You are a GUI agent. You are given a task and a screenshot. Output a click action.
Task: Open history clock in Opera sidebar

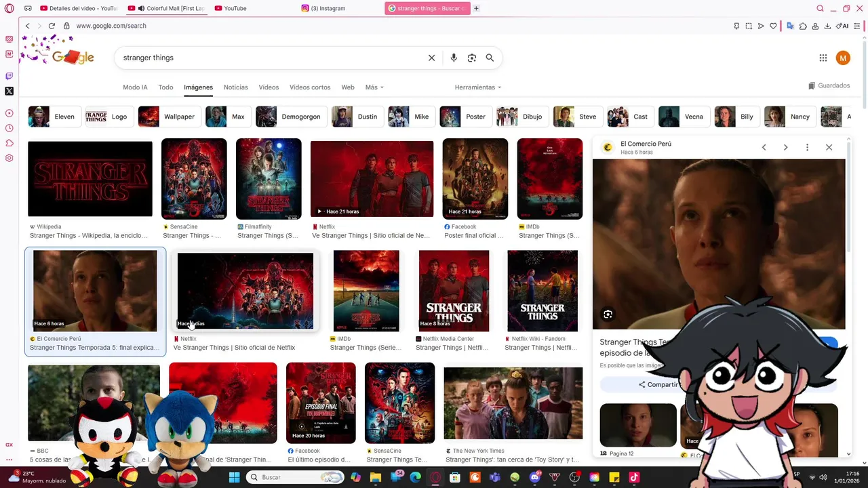[9, 128]
